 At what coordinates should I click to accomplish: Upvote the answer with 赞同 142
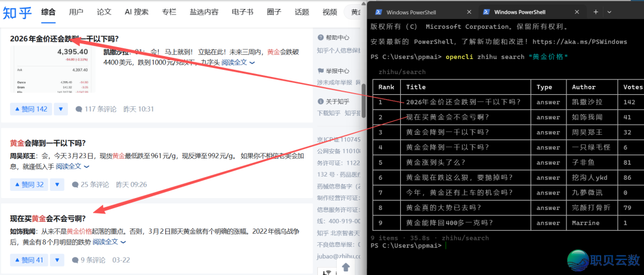pyautogui.click(x=31, y=109)
